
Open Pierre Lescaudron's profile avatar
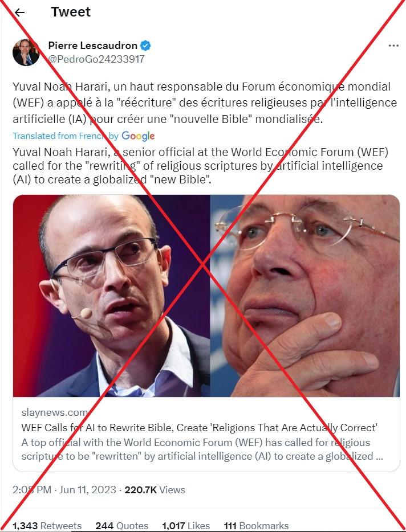[26, 52]
